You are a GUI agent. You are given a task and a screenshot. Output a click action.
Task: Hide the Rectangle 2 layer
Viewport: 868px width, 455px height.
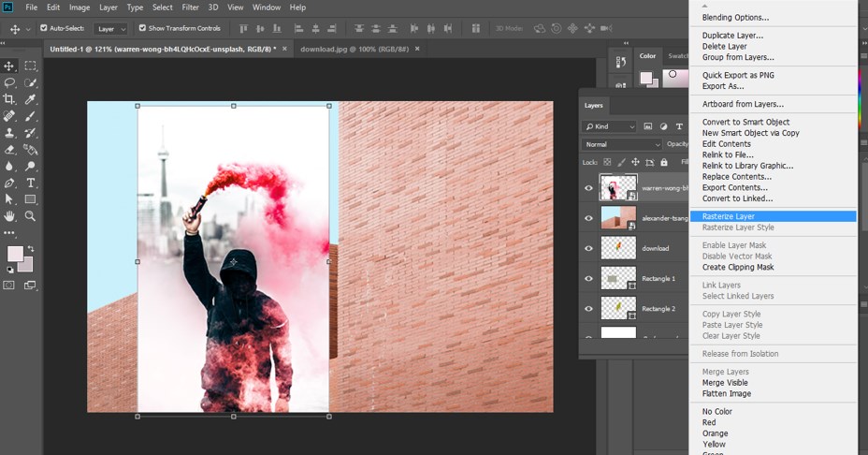589,309
